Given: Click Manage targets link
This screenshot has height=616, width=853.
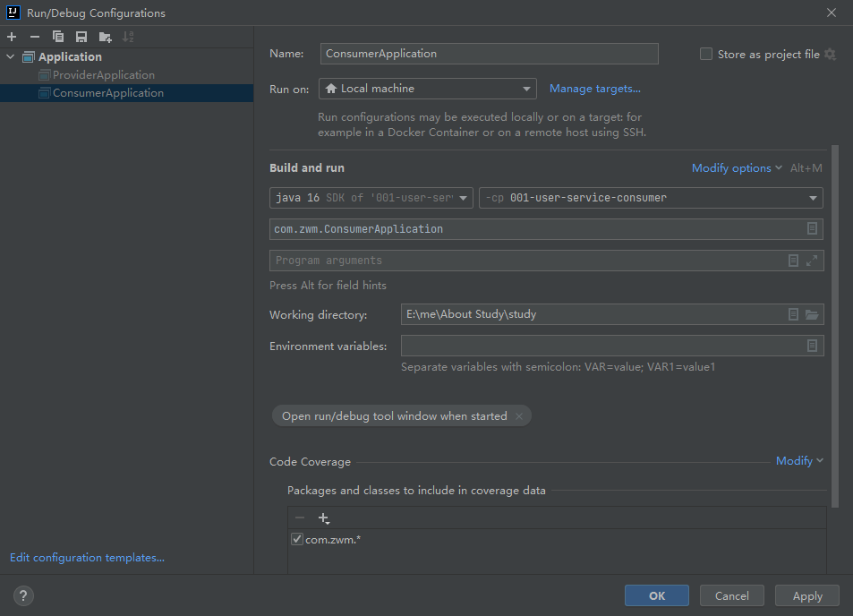Looking at the screenshot, I should pyautogui.click(x=594, y=89).
